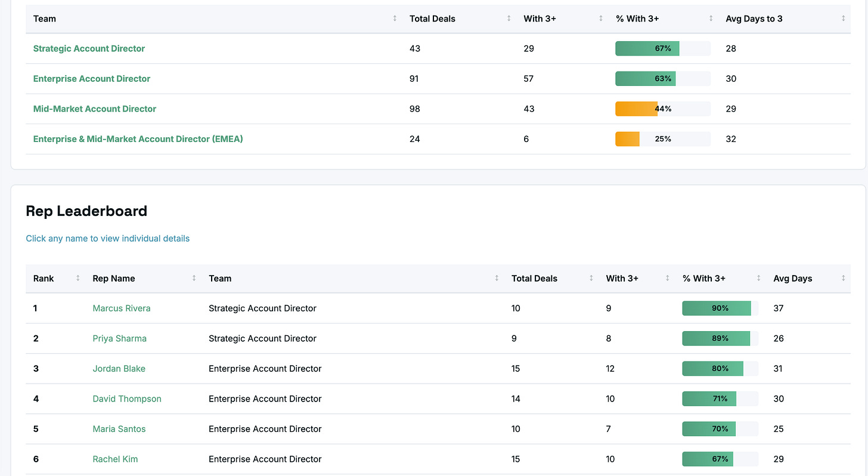Click the 67% bar for Strategic Account Director
The width and height of the screenshot is (868, 476).
[663, 48]
